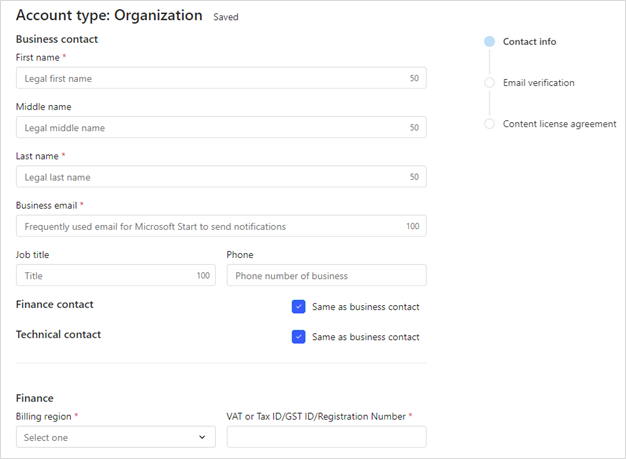Click the Billing region chevron arrow
626x459 pixels.
point(202,437)
